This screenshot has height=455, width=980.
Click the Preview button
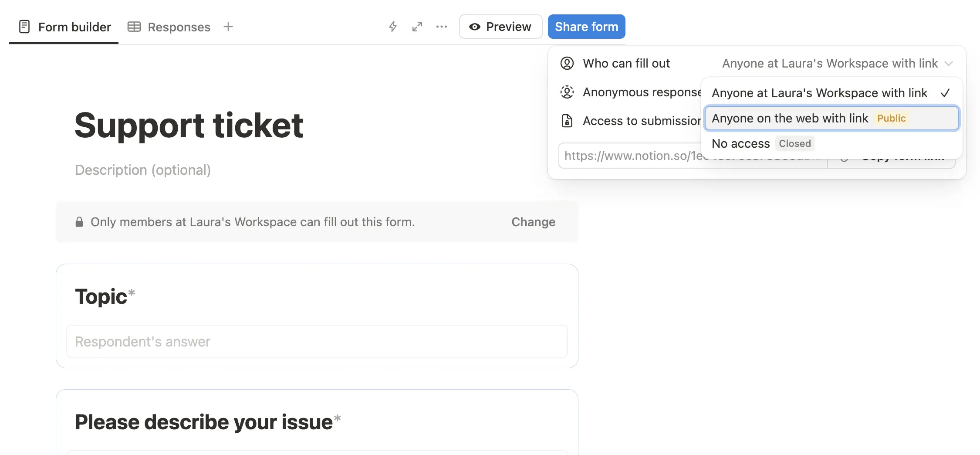pos(500,27)
